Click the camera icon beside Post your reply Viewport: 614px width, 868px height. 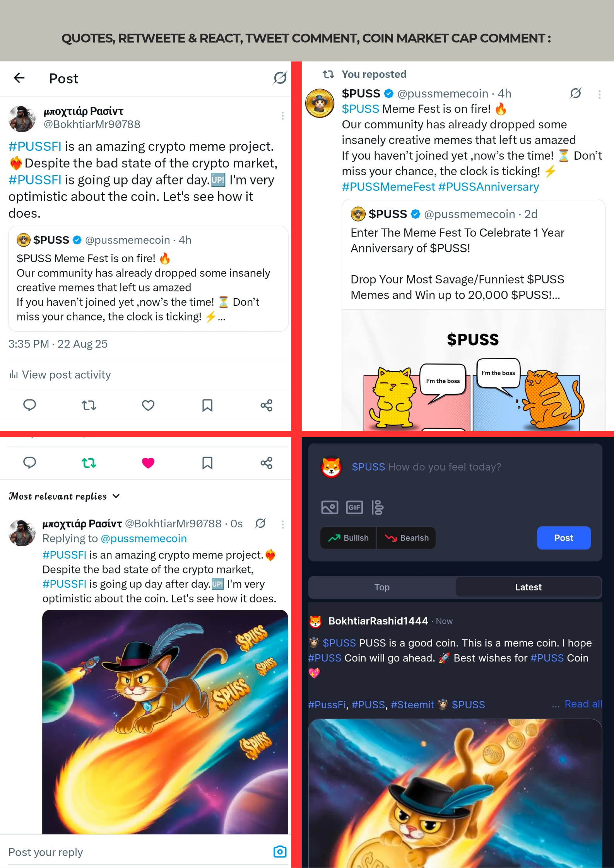pos(280,851)
